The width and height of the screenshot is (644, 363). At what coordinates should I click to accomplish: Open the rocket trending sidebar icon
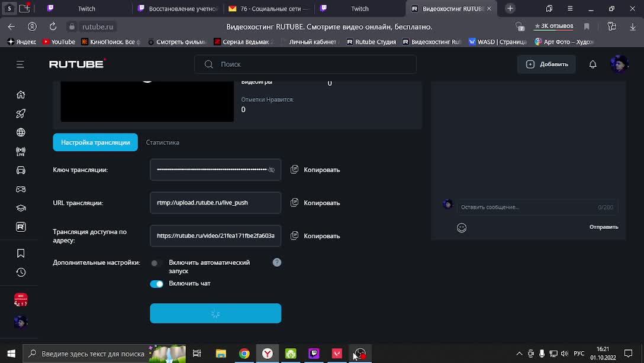click(21, 114)
